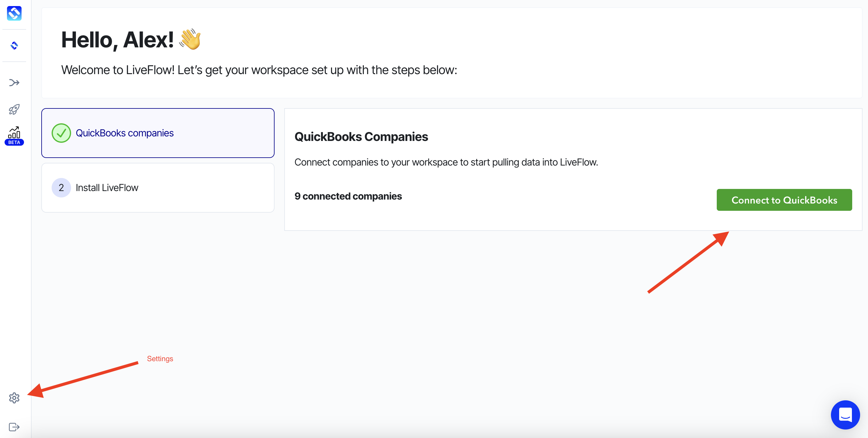Open Settings via the gear icon
The width and height of the screenshot is (868, 438).
tap(14, 398)
